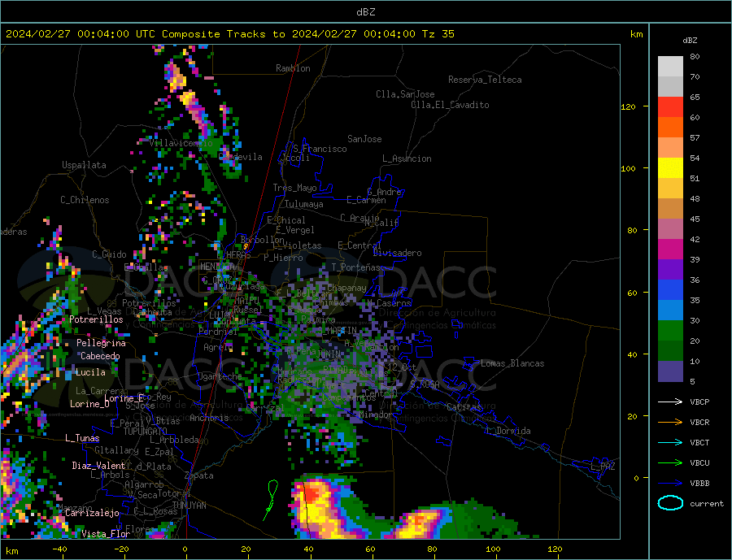Image resolution: width=732 pixels, height=560 pixels.
Task: Click the Lucila station label
Action: pyautogui.click(x=90, y=372)
